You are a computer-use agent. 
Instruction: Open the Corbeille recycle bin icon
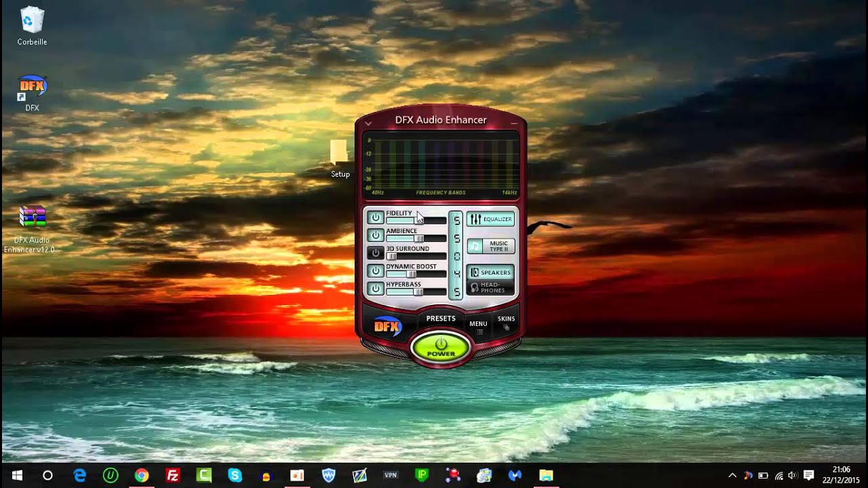coord(32,26)
